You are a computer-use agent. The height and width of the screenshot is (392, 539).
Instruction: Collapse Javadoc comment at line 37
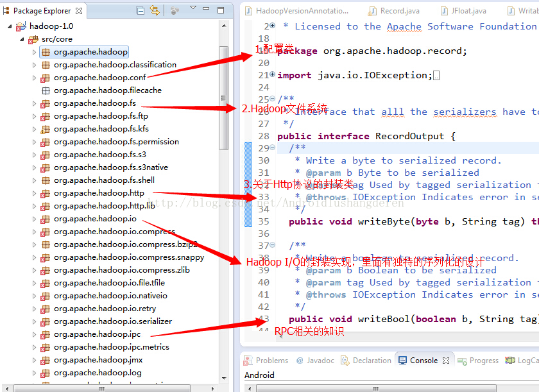tap(273, 245)
